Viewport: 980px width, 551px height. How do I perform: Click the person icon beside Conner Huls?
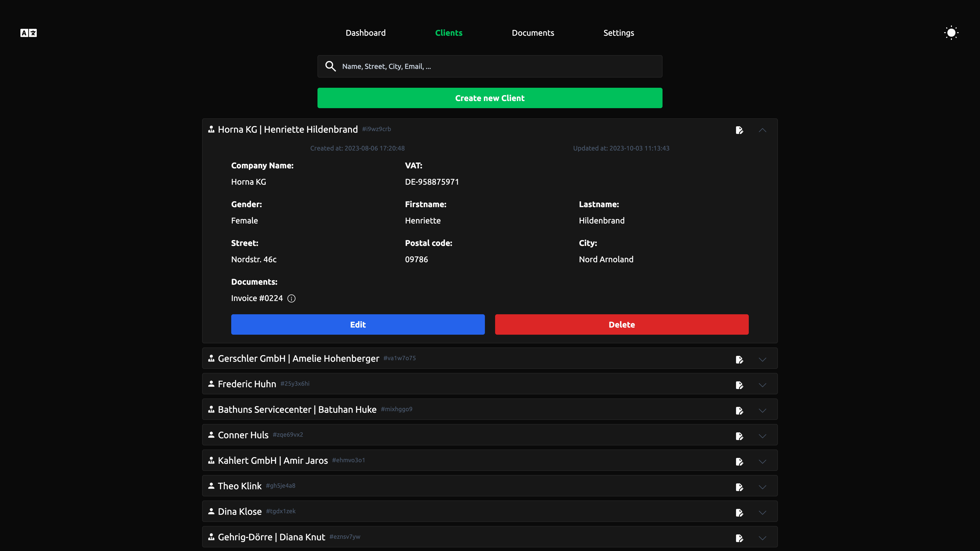coord(211,435)
